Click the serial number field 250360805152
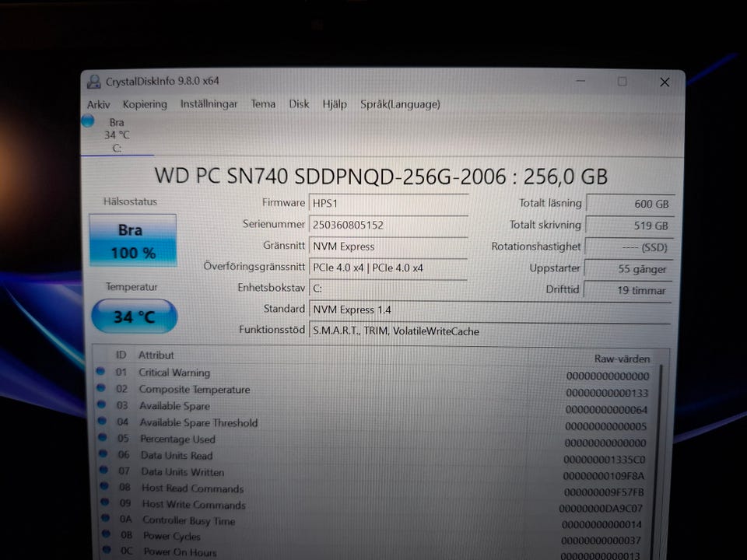The width and height of the screenshot is (747, 560). point(388,225)
